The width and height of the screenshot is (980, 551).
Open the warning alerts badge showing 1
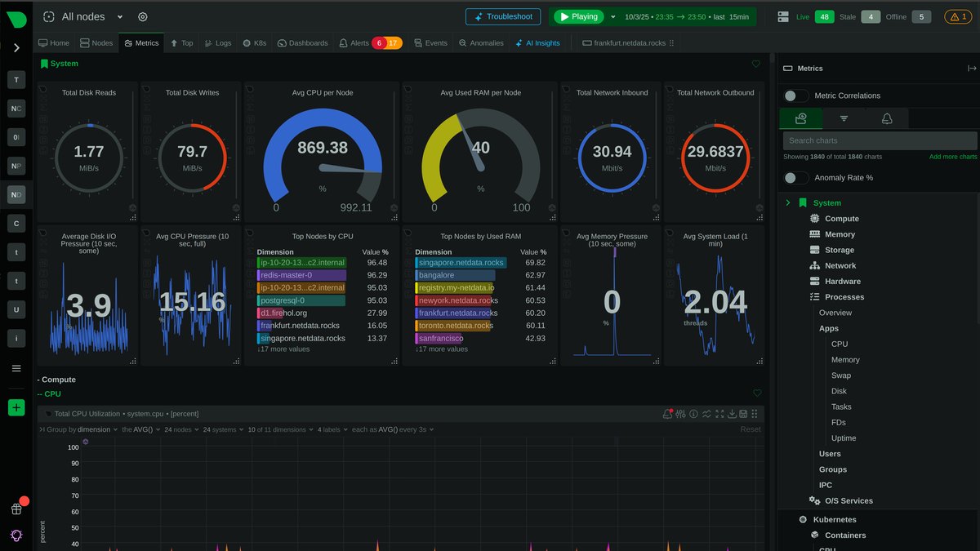point(958,16)
